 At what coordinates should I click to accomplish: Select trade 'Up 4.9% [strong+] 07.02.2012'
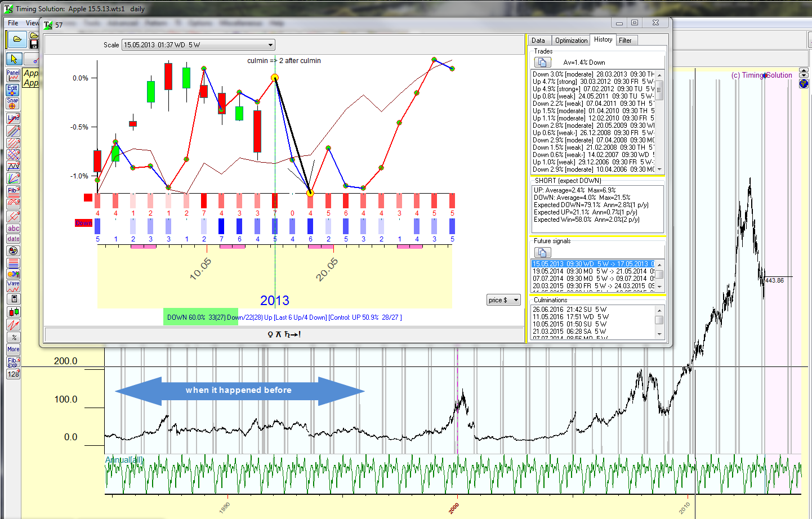point(593,89)
